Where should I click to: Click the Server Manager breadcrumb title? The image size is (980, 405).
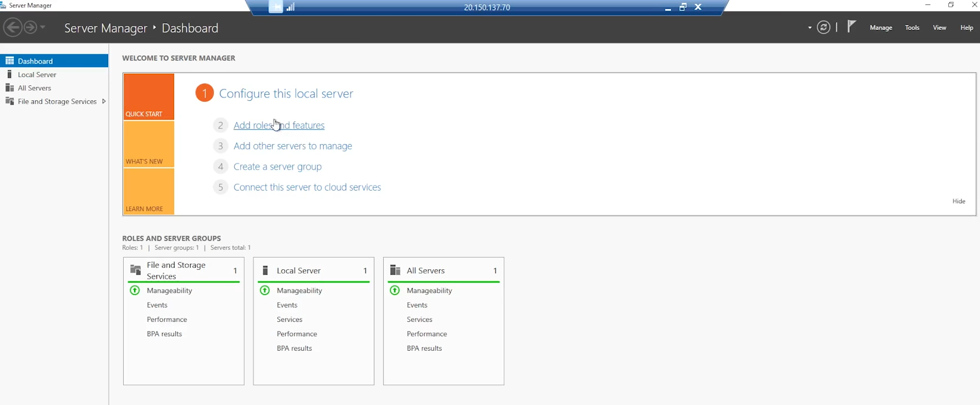[x=105, y=28]
